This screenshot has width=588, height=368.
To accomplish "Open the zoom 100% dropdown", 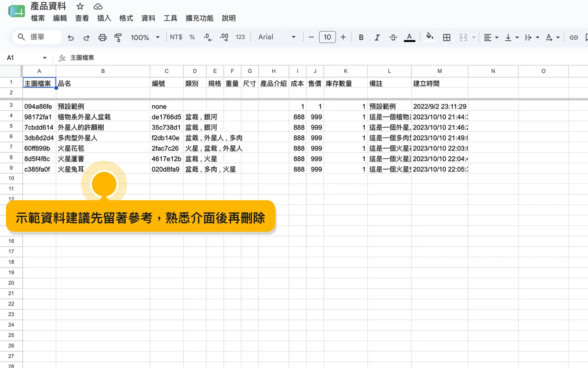I will click(146, 37).
